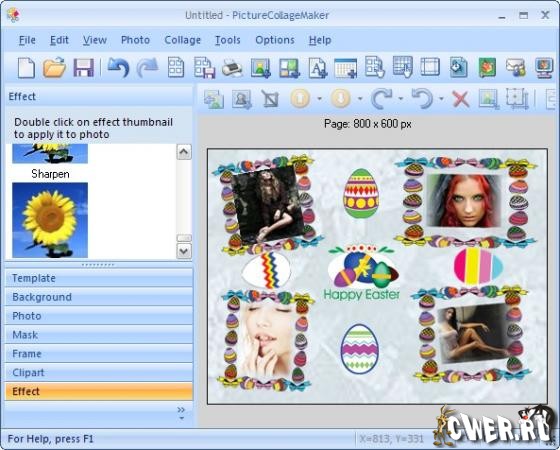Viewport: 560px width, 450px height.
Task: Save the collage with floppy icon
Action: (x=83, y=68)
